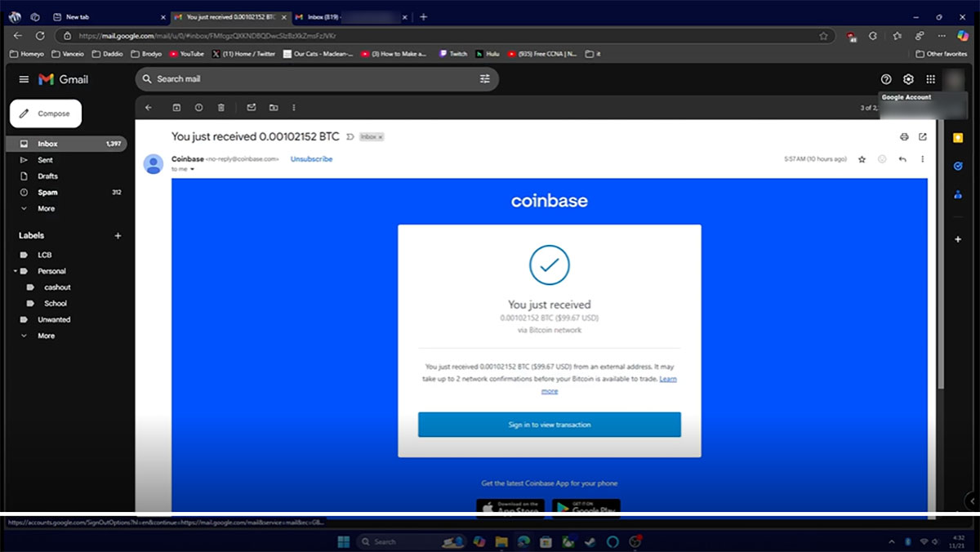Click the Compose button
980x552 pixels.
pyautogui.click(x=45, y=114)
